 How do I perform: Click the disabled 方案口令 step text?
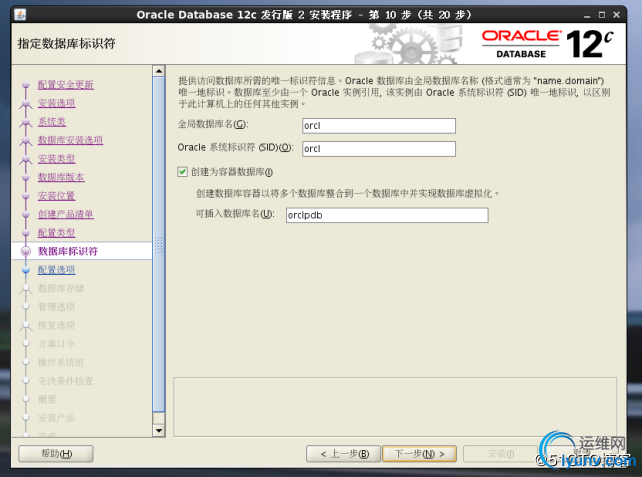coord(57,344)
